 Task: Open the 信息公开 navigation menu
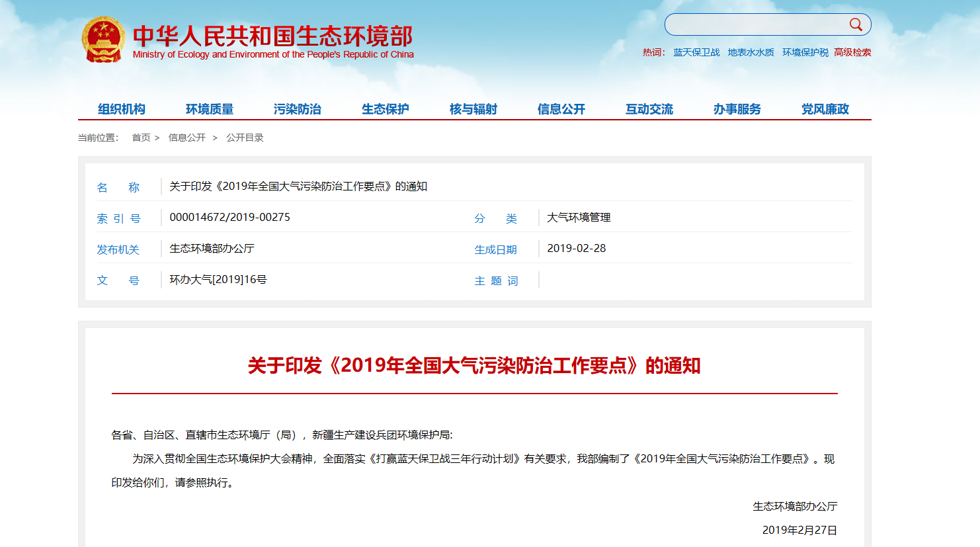561,109
